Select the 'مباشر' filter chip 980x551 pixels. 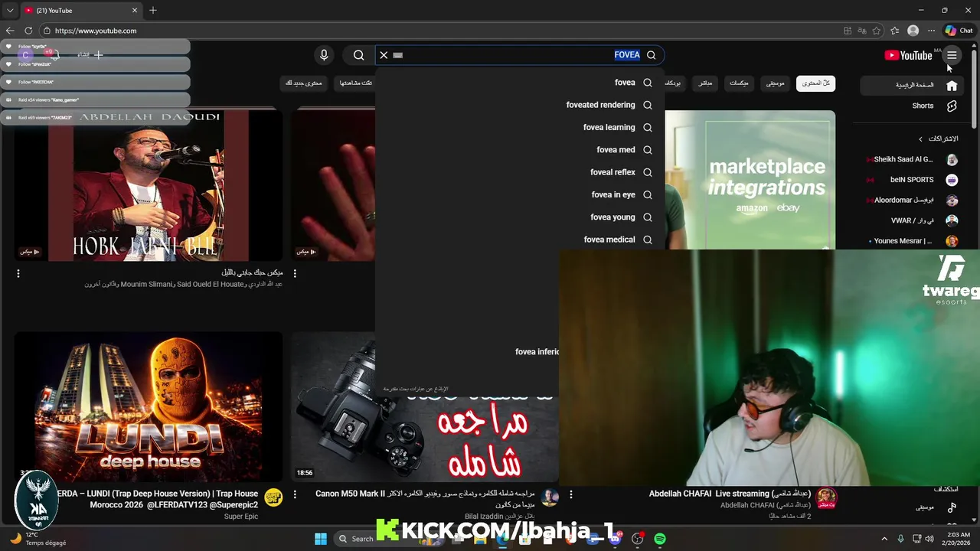(x=705, y=83)
